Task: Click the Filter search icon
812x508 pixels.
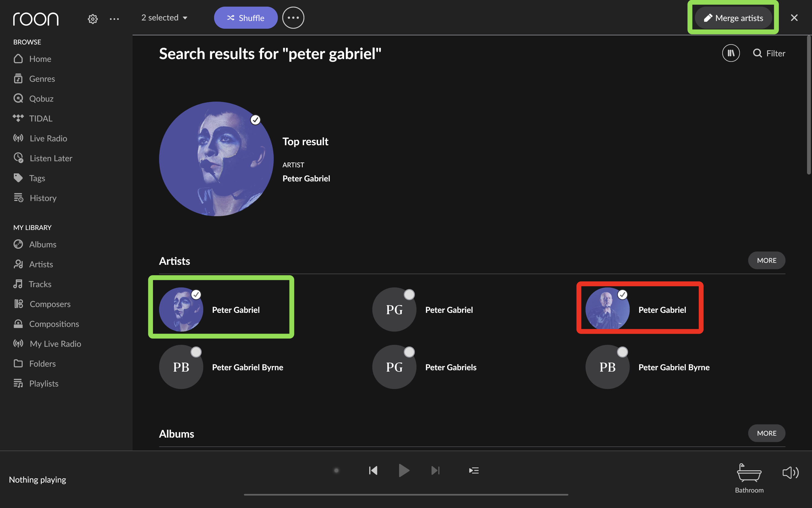Action: pyautogui.click(x=757, y=53)
